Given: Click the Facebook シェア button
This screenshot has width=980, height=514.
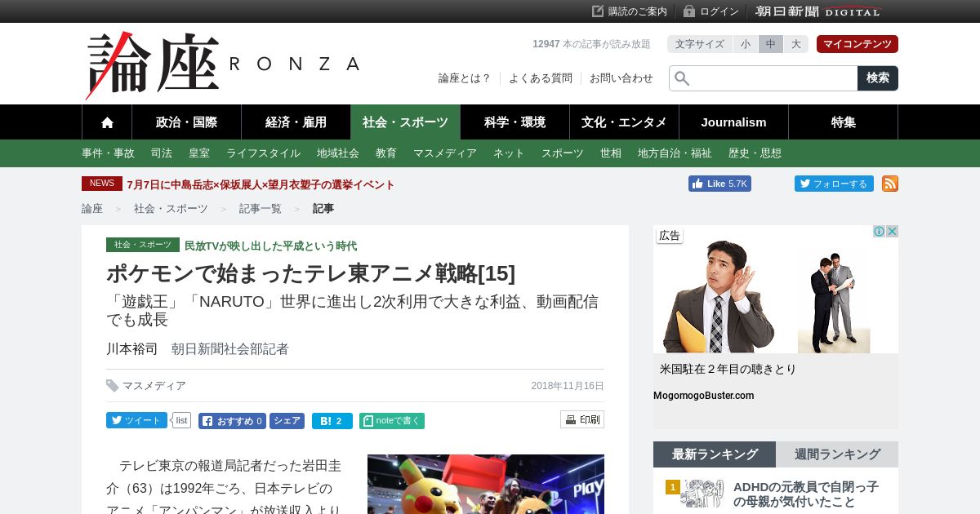Looking at the screenshot, I should (x=287, y=421).
